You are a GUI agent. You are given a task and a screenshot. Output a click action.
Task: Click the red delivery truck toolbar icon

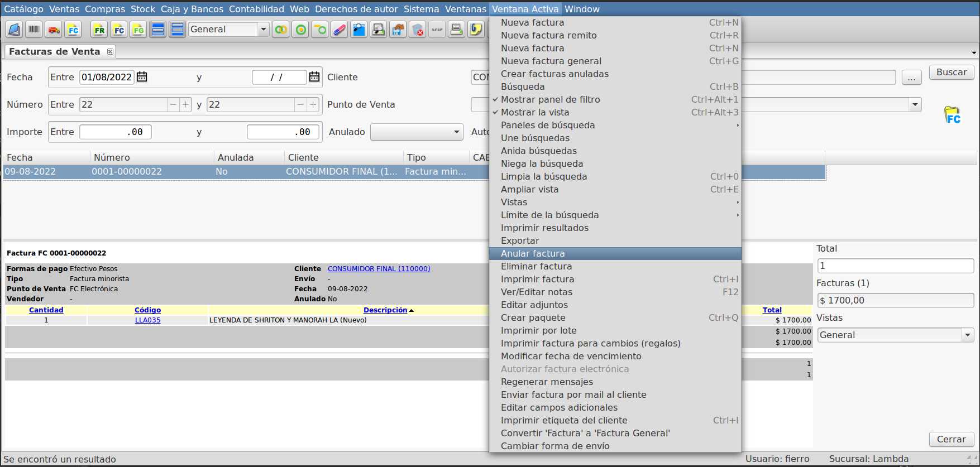54,30
